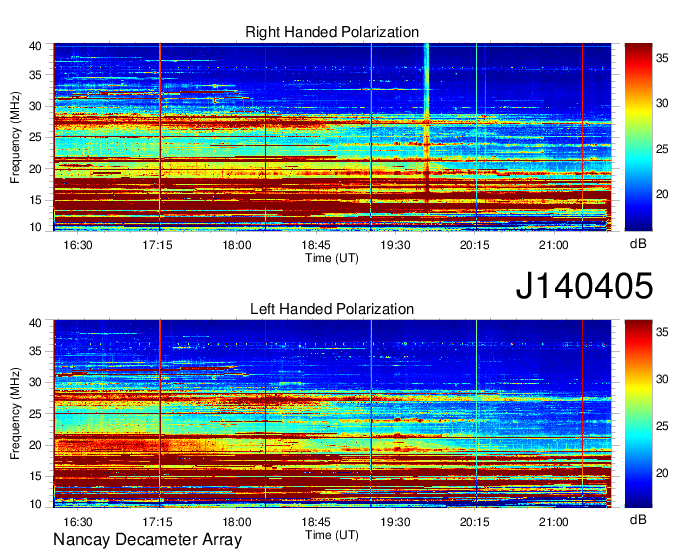Click the 35 MHz tick on the bottom plot
The width and height of the screenshot is (680, 552).
[35, 351]
